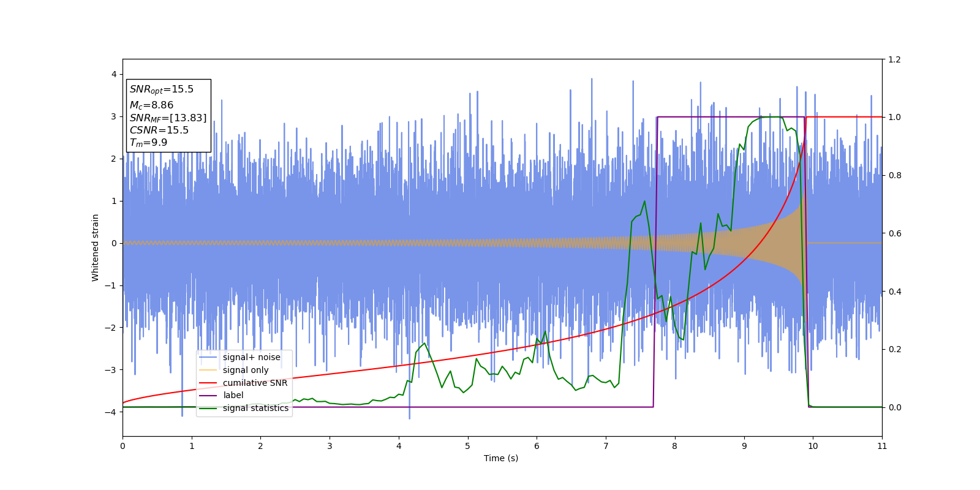Click x-axis tick label 9

point(744,446)
